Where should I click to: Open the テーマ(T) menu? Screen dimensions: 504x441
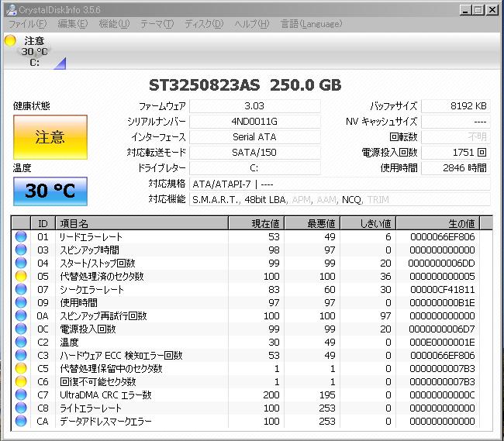(x=157, y=24)
